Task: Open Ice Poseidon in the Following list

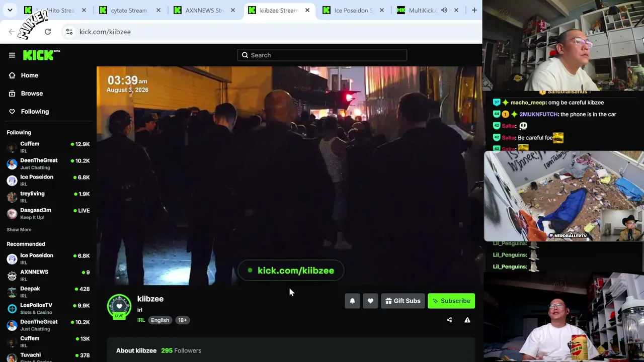Action: tap(48, 180)
